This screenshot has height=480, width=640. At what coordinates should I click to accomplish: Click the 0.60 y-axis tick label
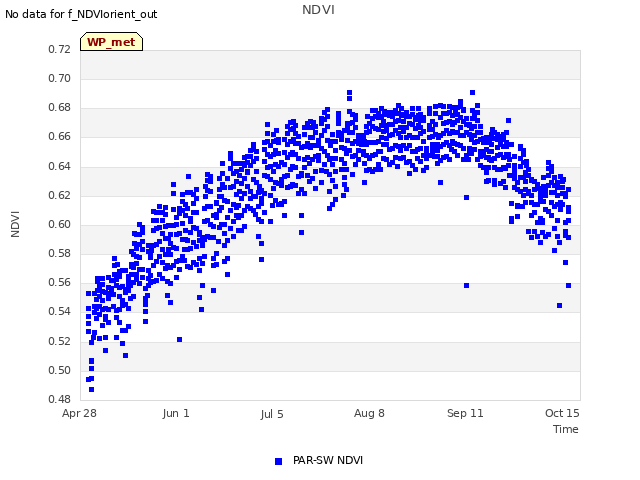60,224
